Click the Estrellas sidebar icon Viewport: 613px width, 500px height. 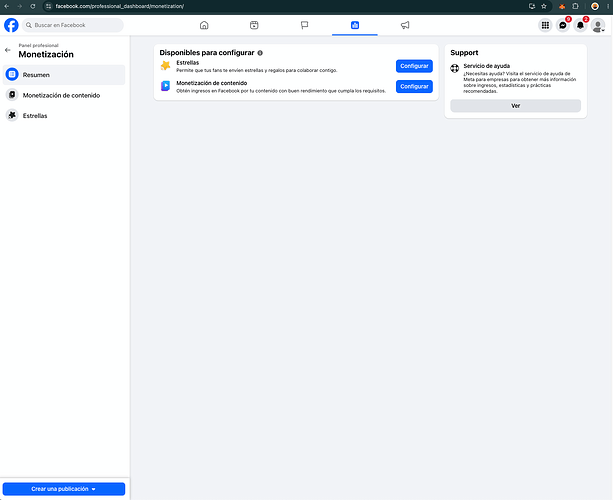click(12, 115)
